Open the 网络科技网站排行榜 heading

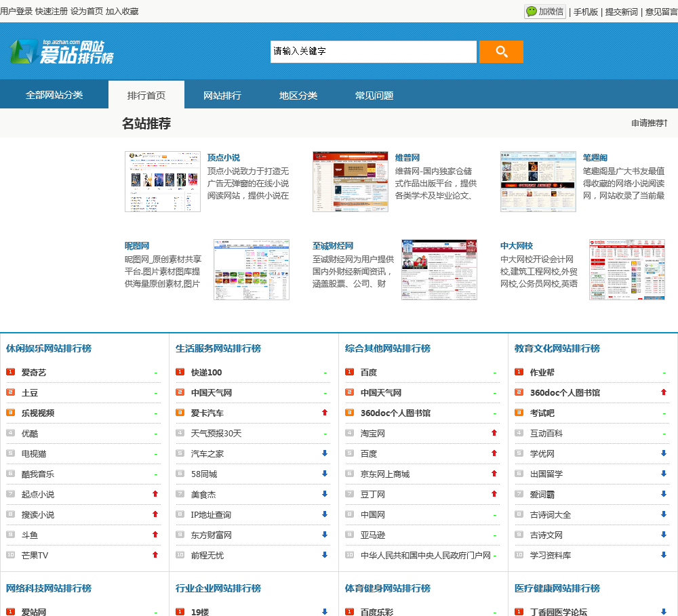tap(49, 588)
